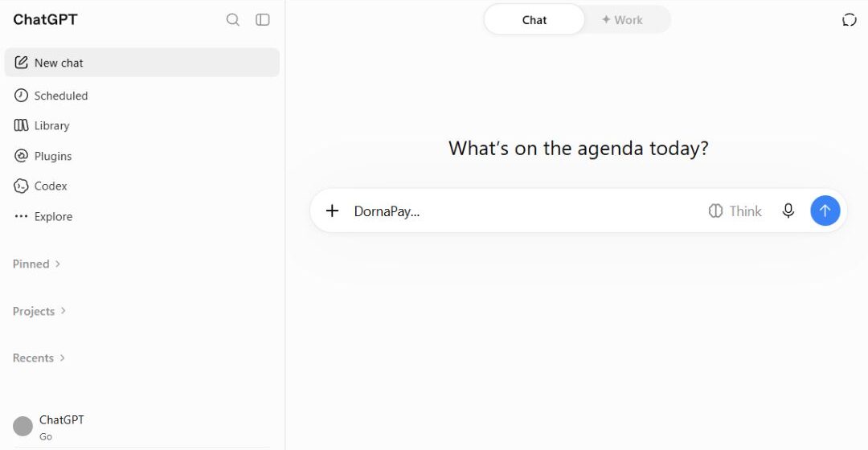
Task: Open the temporary chat icon at top right
Action: (x=850, y=20)
